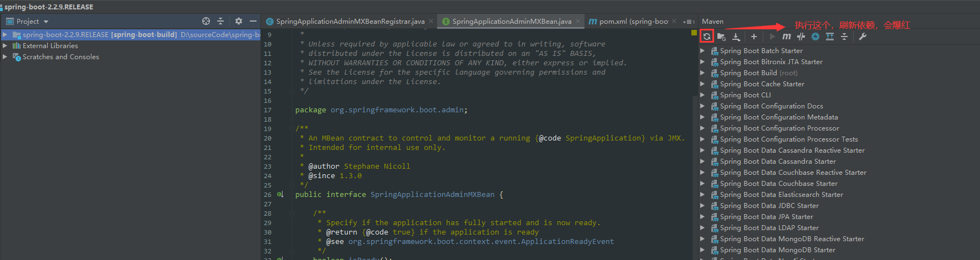Close SpringApplicationAdminMXBean.java tab
The width and height of the screenshot is (980, 260).
[x=578, y=22]
